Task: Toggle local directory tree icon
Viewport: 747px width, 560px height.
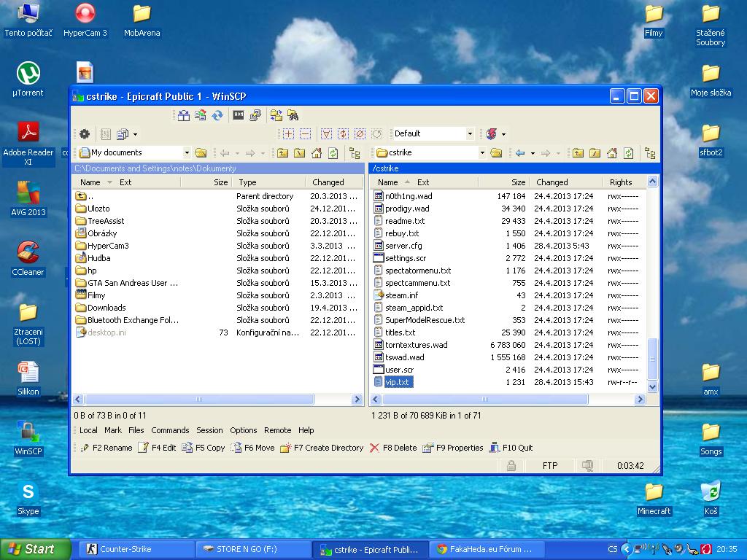Action: [355, 153]
